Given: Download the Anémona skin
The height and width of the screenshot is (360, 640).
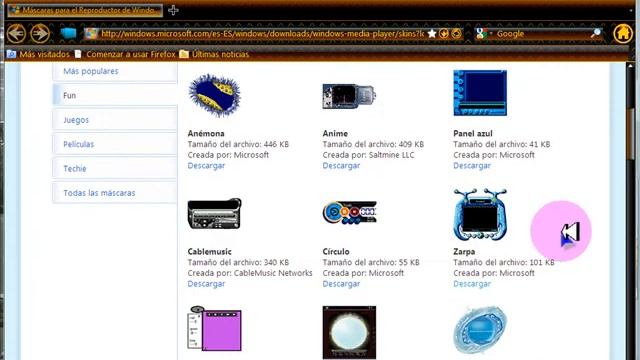Looking at the screenshot, I should 206,166.
